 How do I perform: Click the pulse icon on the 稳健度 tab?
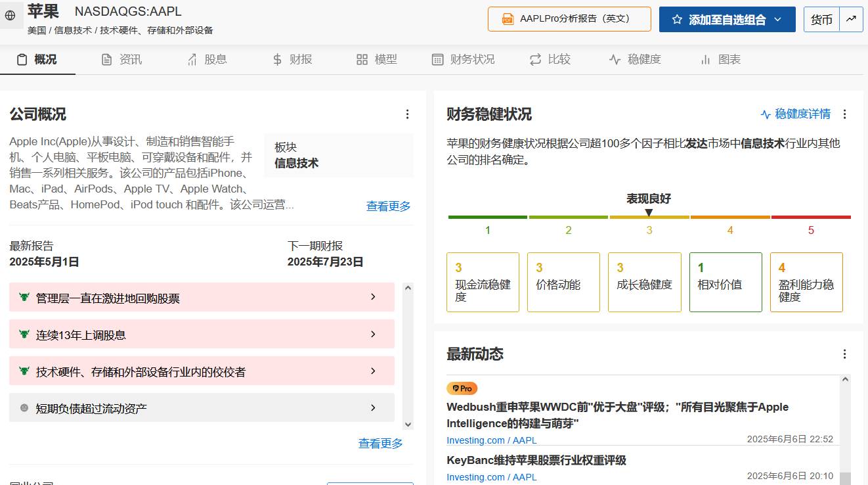(x=615, y=60)
